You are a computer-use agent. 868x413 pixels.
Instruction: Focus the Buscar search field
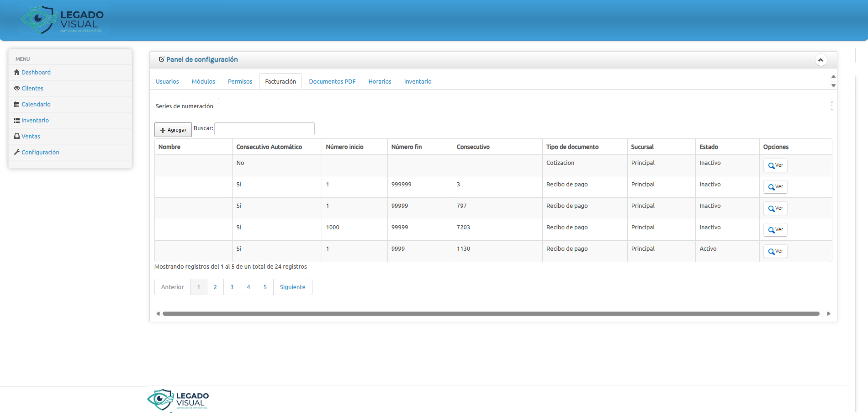tap(265, 129)
